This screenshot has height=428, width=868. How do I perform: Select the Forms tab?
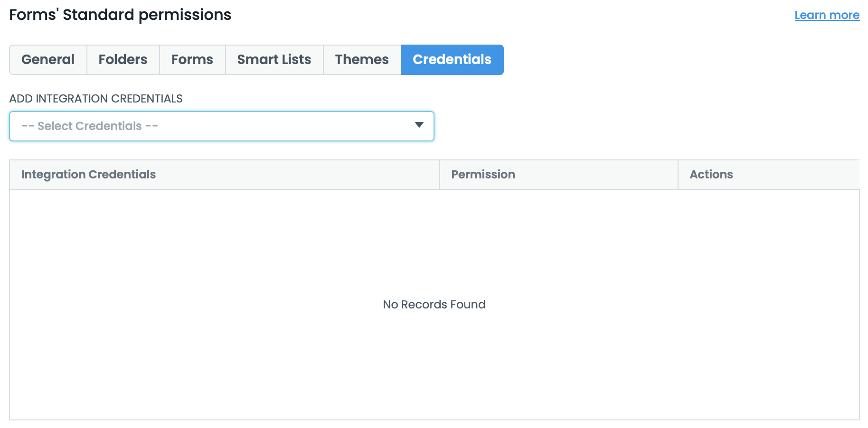192,59
